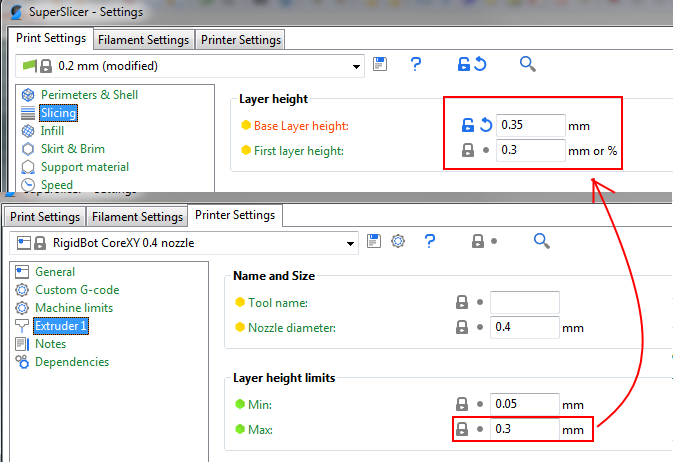Open the Print Settings tab in upper window
Image resolution: width=673 pixels, height=462 pixels.
pyautogui.click(x=51, y=38)
